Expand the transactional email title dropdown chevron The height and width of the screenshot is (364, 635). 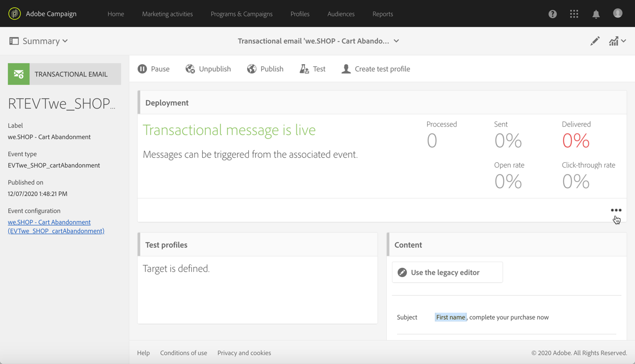click(396, 41)
